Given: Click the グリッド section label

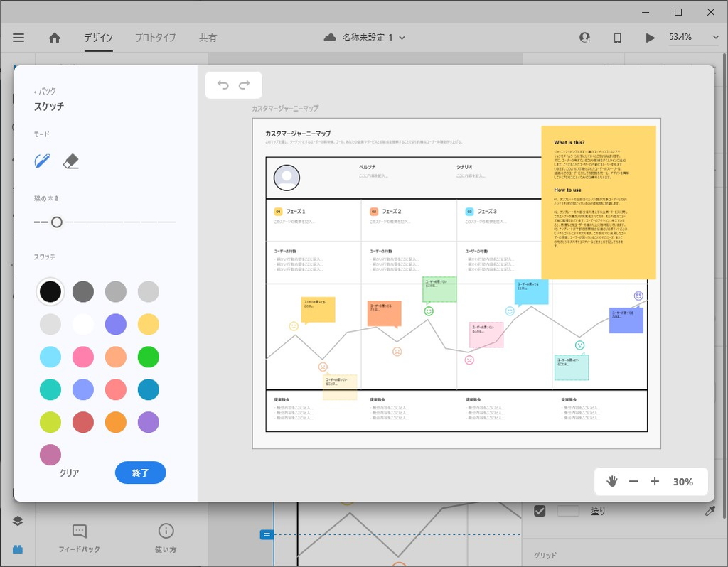Looking at the screenshot, I should [545, 556].
